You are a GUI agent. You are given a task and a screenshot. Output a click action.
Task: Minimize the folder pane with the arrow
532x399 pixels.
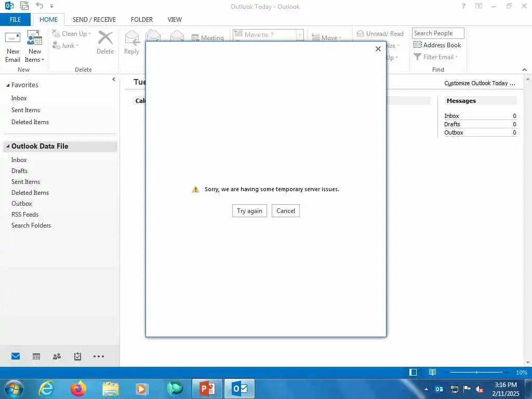(x=114, y=79)
